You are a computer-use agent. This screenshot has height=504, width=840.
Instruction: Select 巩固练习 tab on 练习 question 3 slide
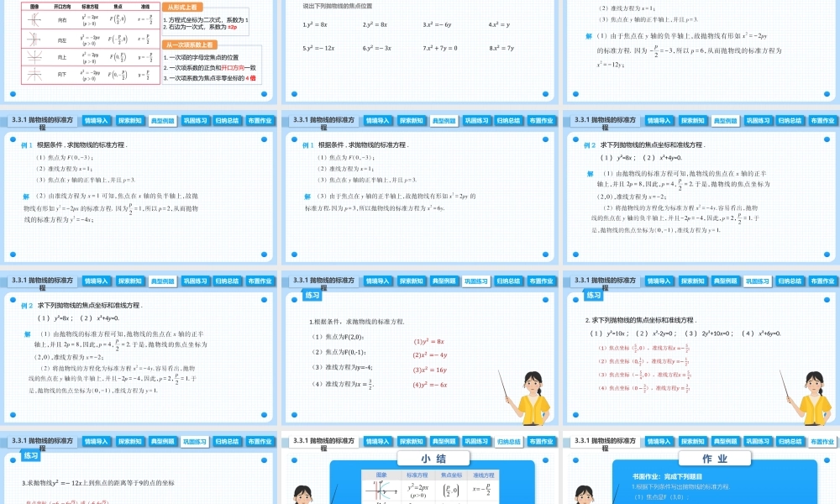[195, 441]
